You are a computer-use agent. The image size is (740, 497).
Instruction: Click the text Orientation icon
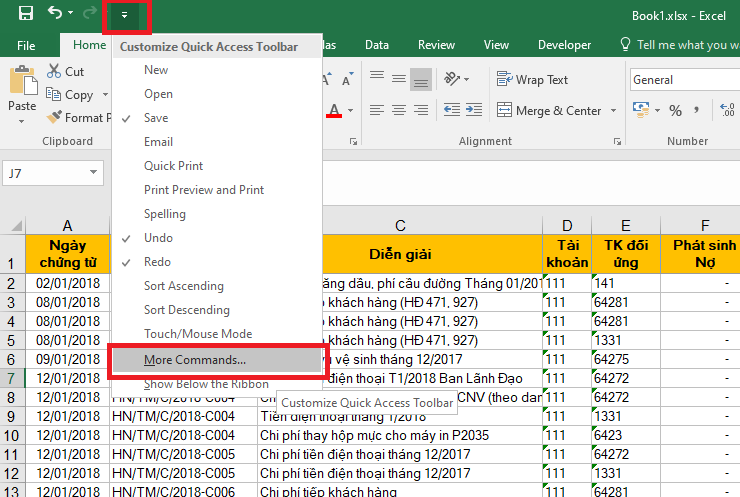pos(453,80)
